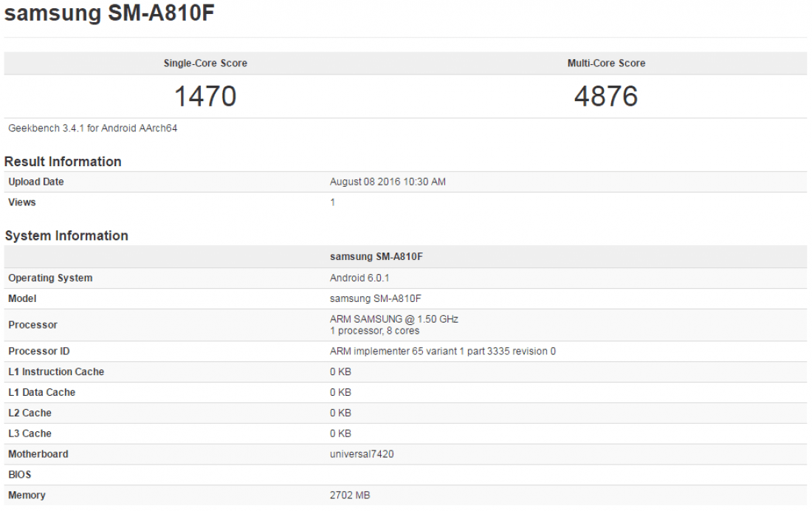This screenshot has width=812, height=511.
Task: Click the multi-core score value 4876
Action: 606,96
